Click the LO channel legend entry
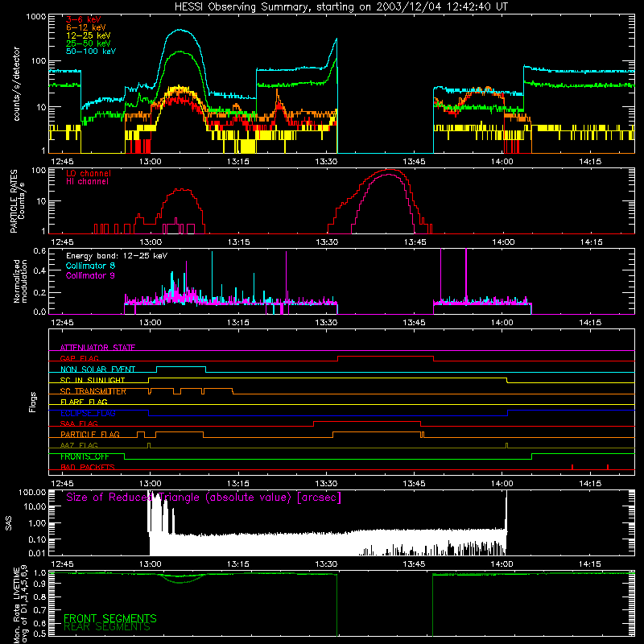 [x=89, y=173]
